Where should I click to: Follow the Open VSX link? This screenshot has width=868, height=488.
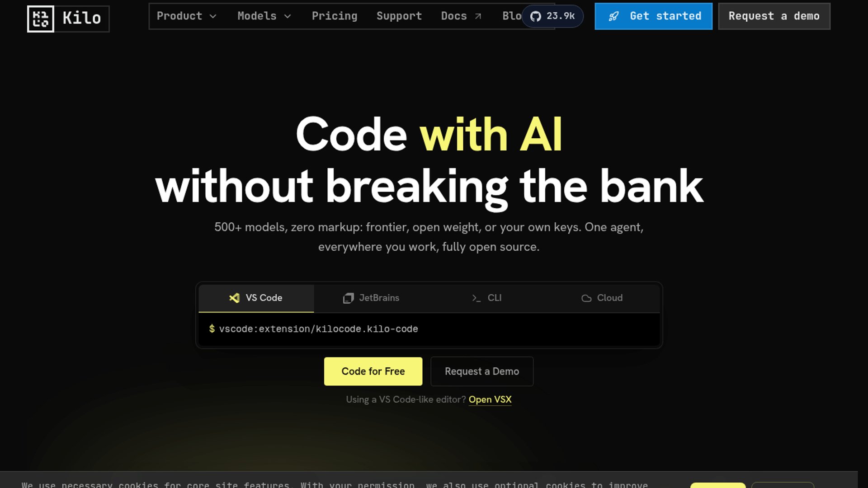[x=490, y=399]
